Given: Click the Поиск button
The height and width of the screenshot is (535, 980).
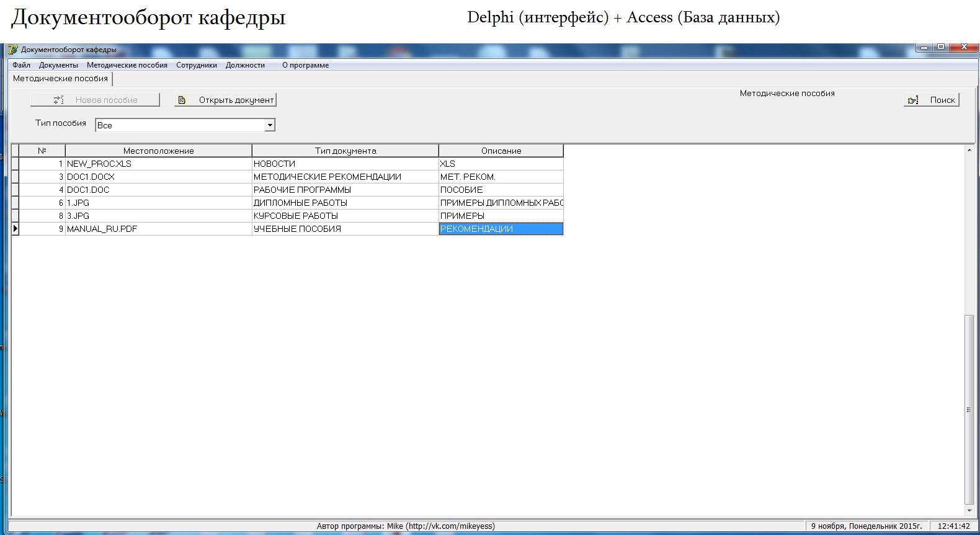Looking at the screenshot, I should click(x=932, y=100).
